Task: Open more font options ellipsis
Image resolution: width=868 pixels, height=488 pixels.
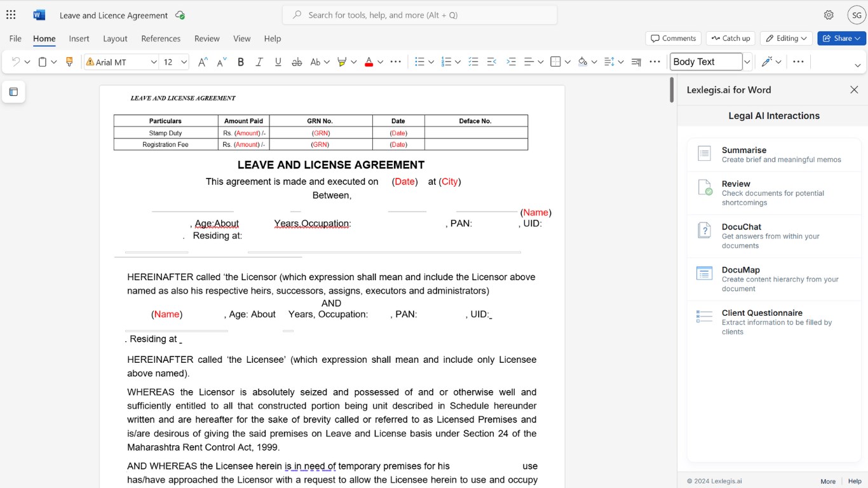Action: 395,62
